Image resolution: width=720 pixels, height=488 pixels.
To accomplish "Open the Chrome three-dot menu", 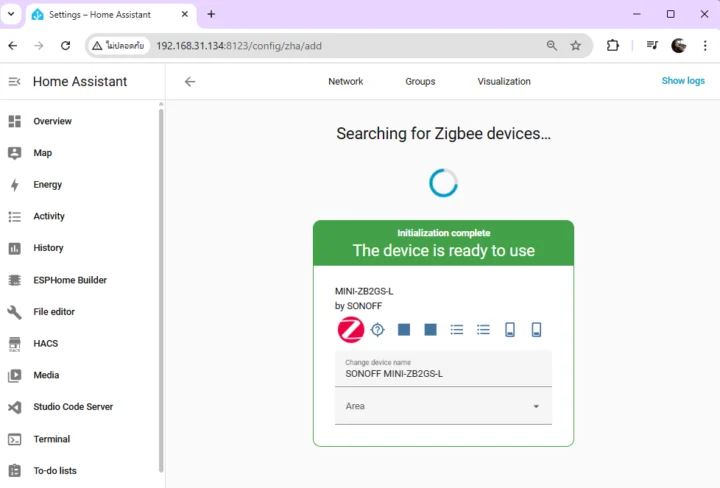I will (705, 45).
